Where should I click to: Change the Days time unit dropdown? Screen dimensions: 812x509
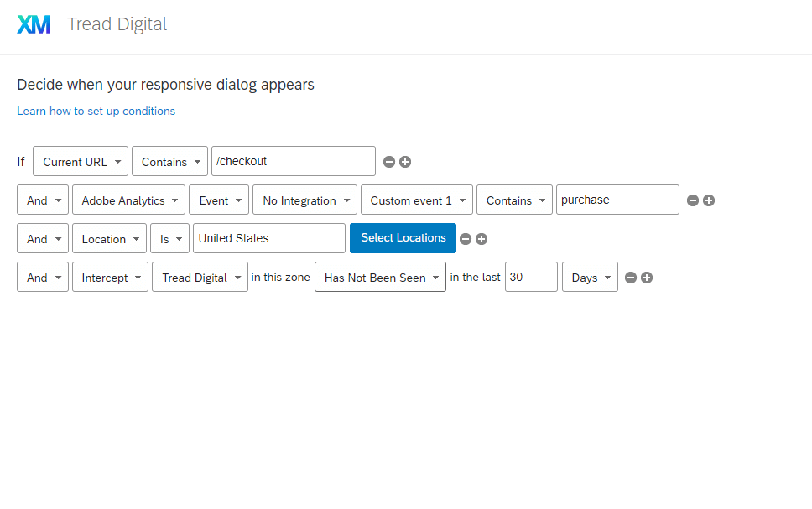pyautogui.click(x=590, y=277)
